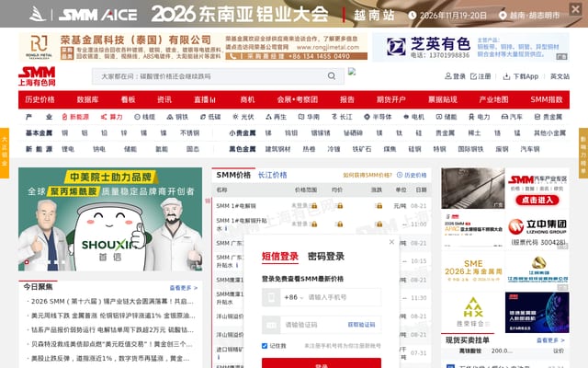The height and width of the screenshot is (368, 588).
Task: Click 锂电 under 新能源
Action: [68, 149]
